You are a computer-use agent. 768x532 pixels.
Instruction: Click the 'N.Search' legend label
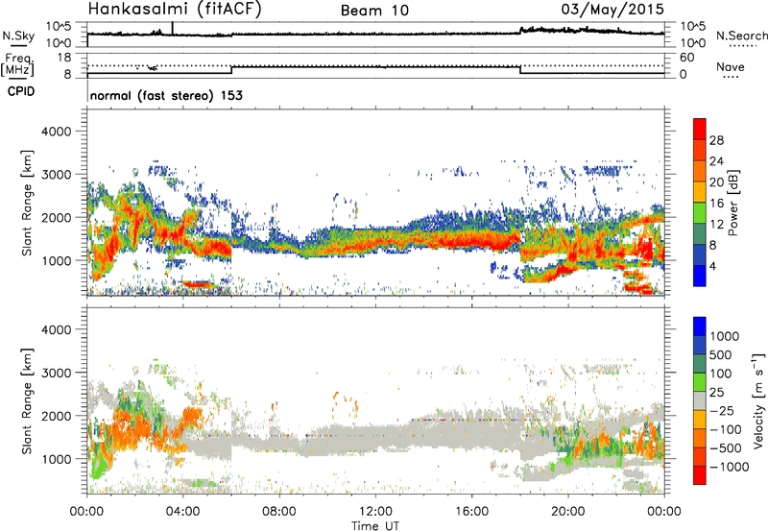(741, 36)
